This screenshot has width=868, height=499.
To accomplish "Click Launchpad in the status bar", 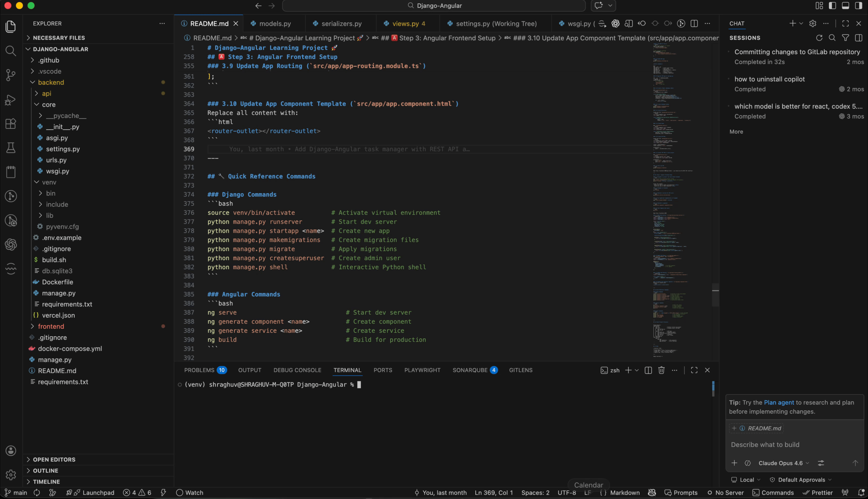I will [90, 492].
